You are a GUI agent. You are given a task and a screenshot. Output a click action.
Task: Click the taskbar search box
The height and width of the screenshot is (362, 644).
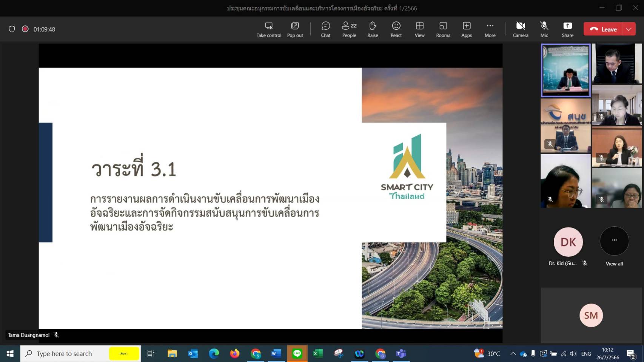coord(80,354)
